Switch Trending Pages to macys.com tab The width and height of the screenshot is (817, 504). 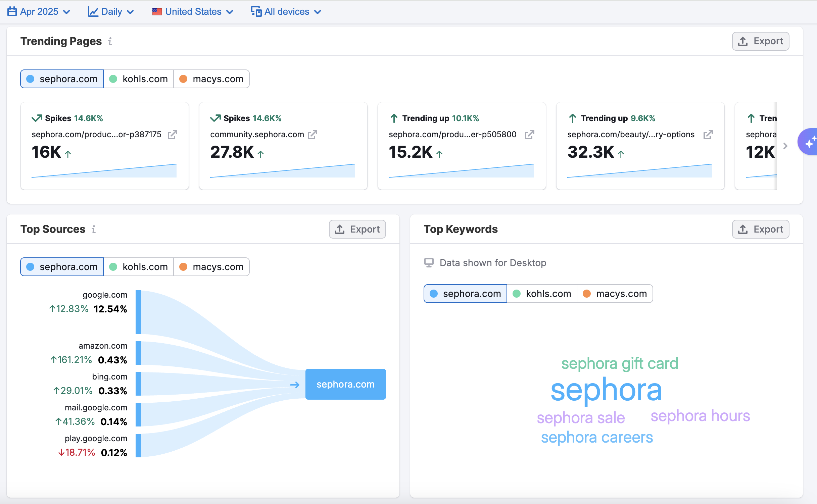tap(211, 79)
